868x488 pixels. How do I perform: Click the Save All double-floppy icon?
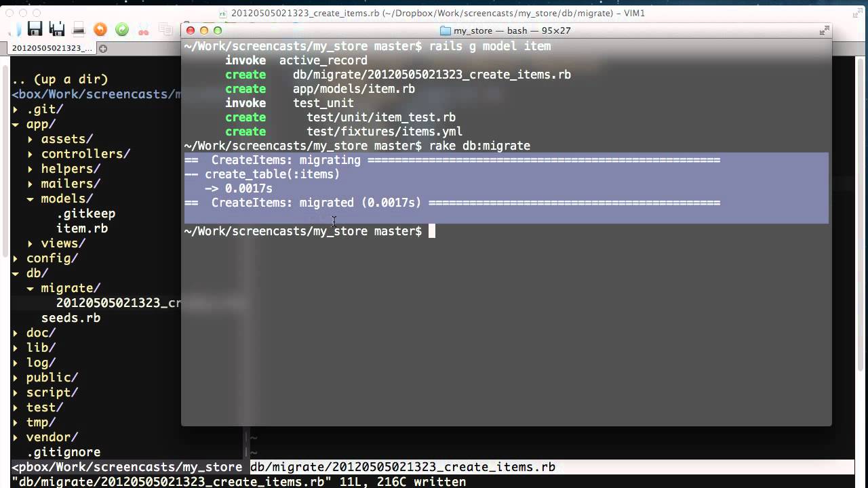[x=57, y=28]
